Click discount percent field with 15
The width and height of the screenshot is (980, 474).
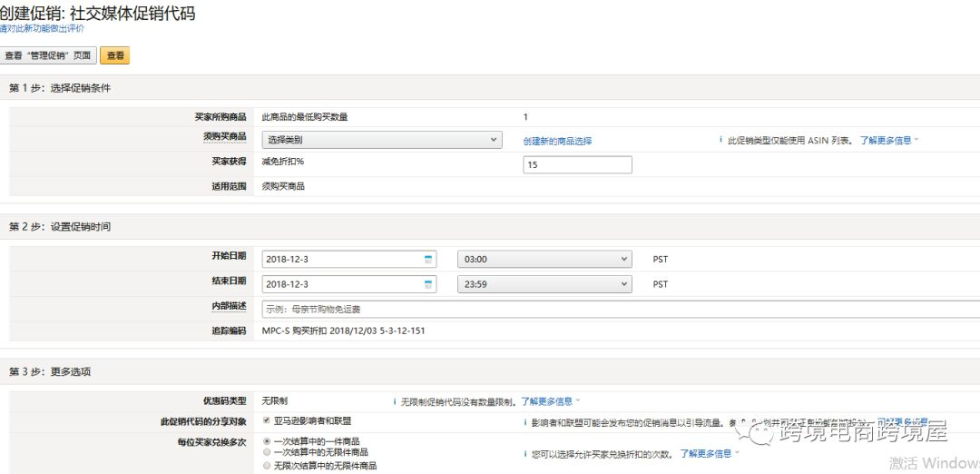(577, 165)
